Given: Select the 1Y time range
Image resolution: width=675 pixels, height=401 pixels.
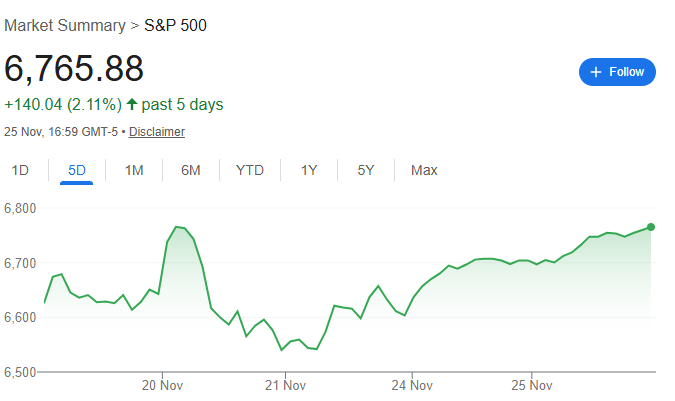Looking at the screenshot, I should (x=309, y=170).
